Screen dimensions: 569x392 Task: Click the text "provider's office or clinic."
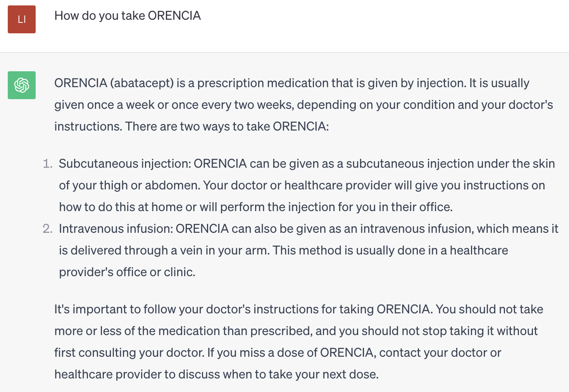[x=127, y=272]
